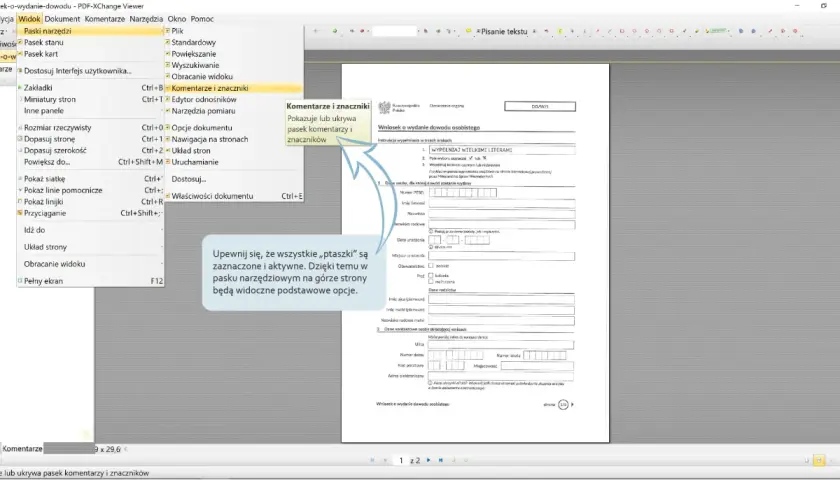Tick the kobieta checkbox in form

[x=431, y=275]
